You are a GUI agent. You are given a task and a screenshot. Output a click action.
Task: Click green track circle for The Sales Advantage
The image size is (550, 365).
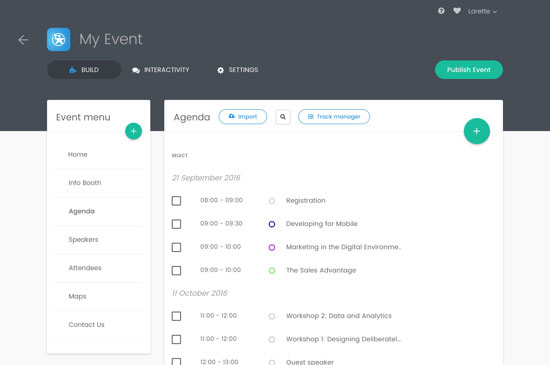click(x=272, y=270)
